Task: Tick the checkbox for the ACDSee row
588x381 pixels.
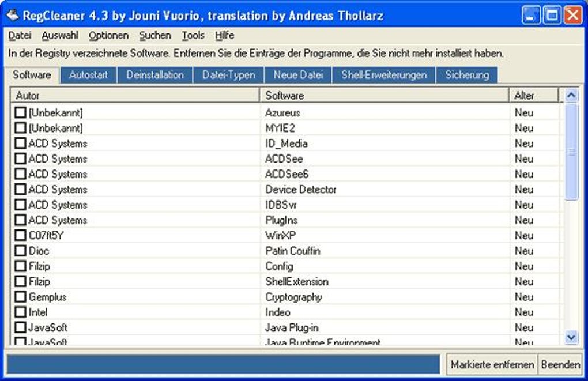Action: point(20,159)
